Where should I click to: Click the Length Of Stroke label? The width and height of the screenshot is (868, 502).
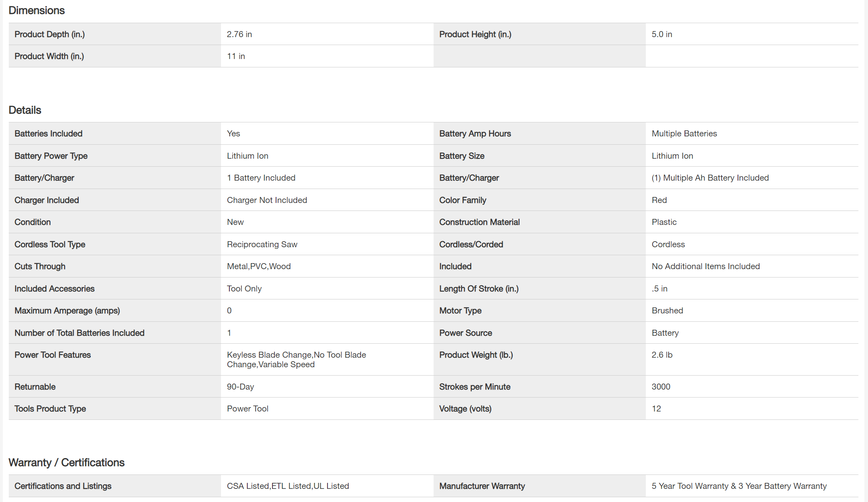[479, 289]
